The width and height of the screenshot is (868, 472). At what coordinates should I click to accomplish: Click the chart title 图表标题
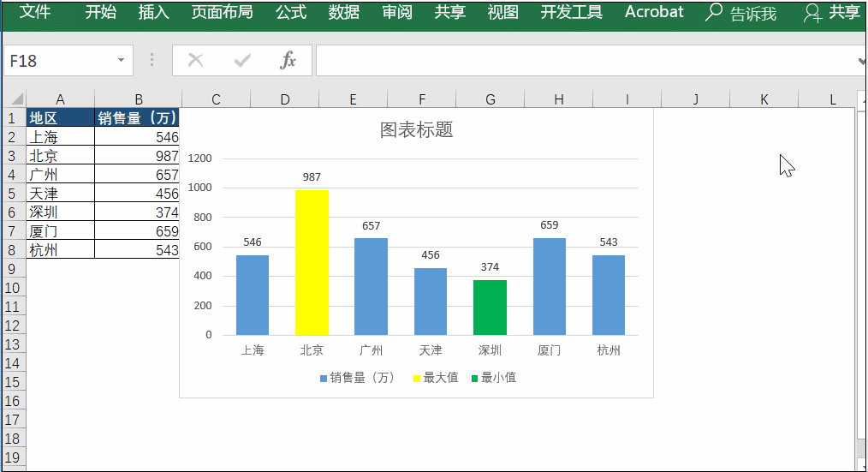click(416, 129)
